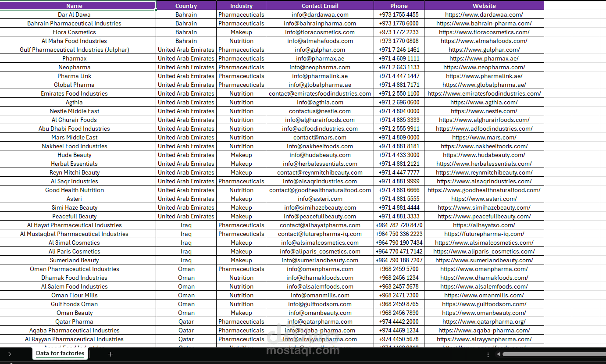Select the Qatar Pharma name cell
Viewport: 606px width, 364px height.
click(x=78, y=321)
